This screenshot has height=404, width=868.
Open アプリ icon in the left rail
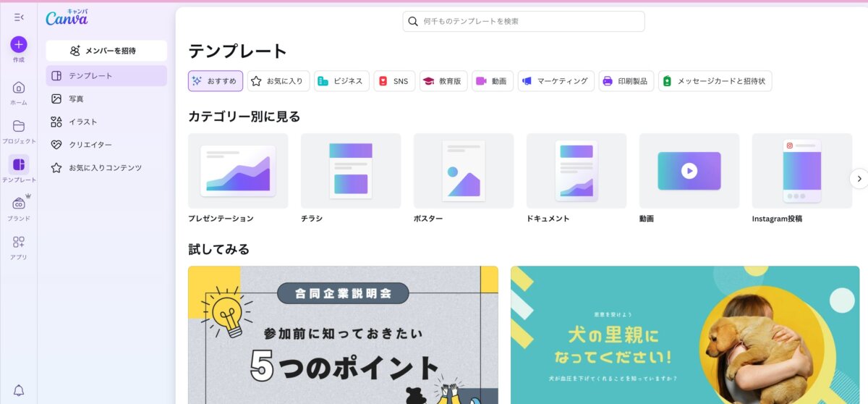coord(19,243)
